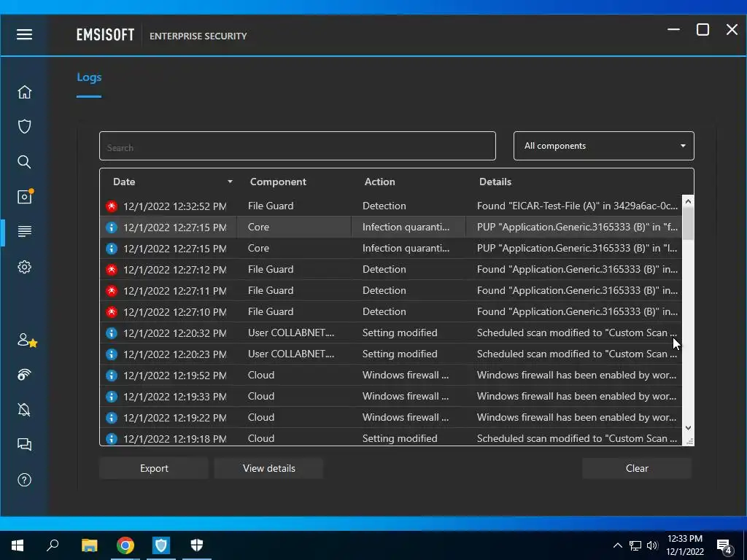
Task: Toggle the notifications bell icon
Action: 24,410
